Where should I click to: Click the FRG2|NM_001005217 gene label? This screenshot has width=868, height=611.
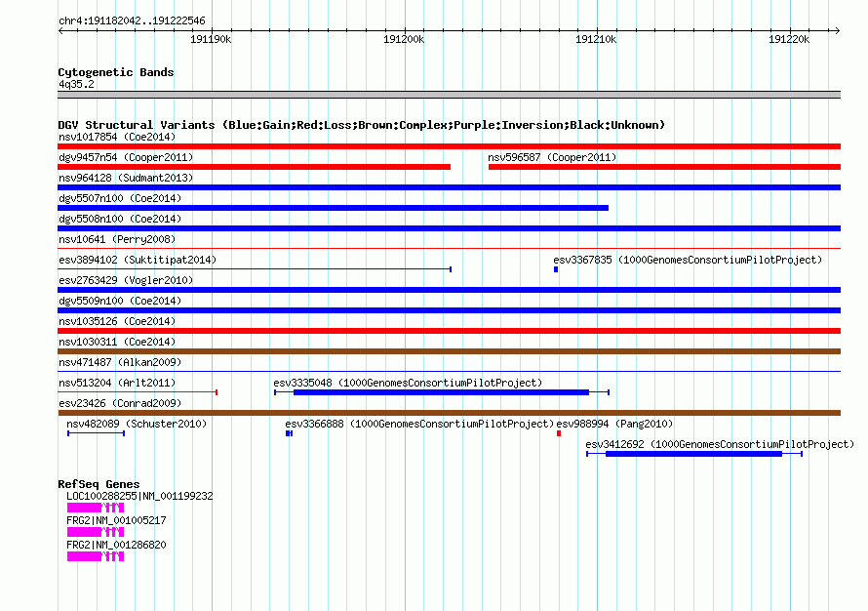coord(116,520)
